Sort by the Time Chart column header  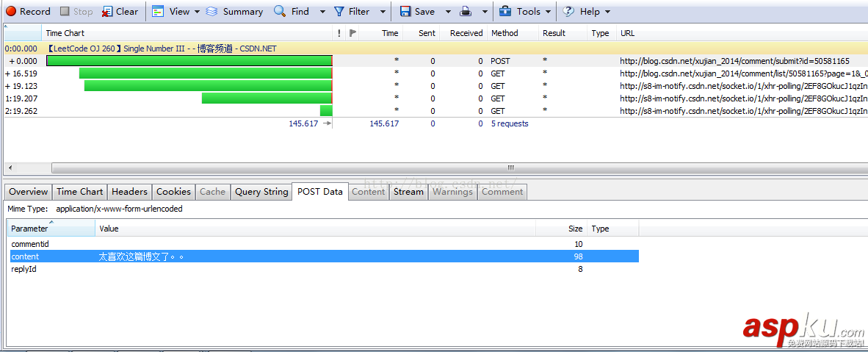[x=65, y=33]
